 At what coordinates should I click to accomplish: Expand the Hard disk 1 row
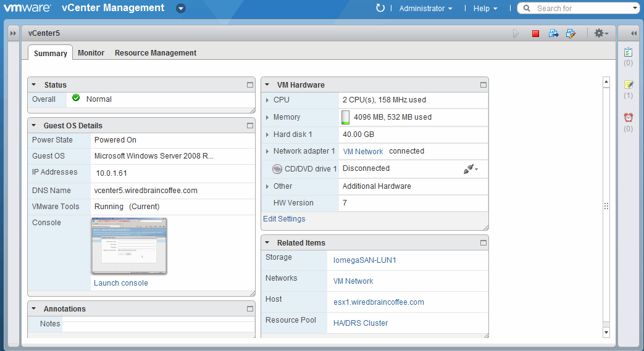pos(267,134)
